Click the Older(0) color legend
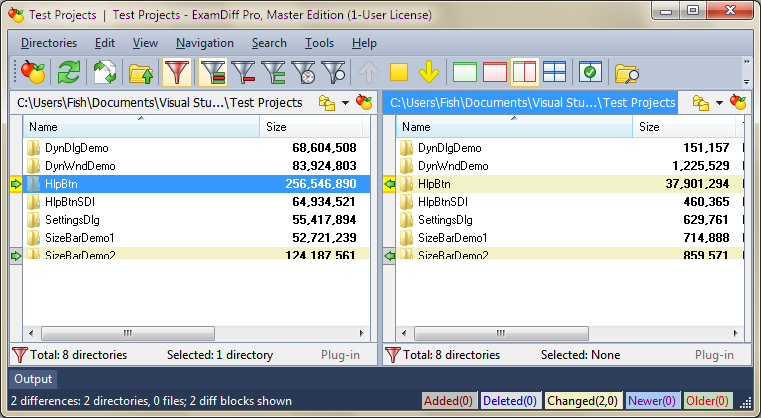 click(x=707, y=401)
